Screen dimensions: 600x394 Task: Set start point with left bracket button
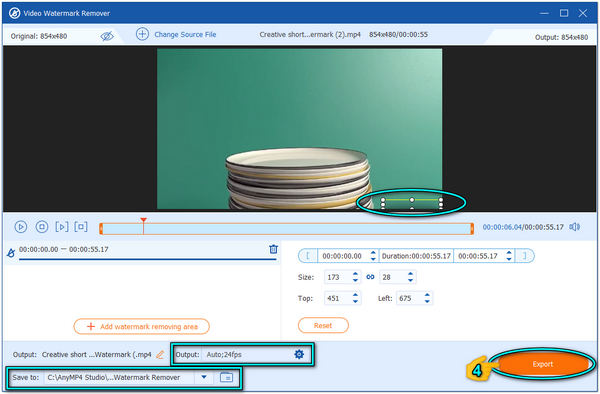(308, 256)
